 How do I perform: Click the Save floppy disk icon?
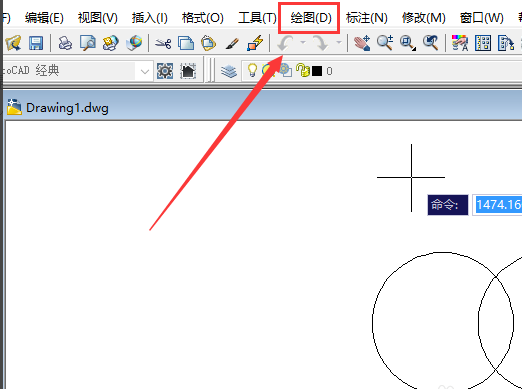pos(36,43)
